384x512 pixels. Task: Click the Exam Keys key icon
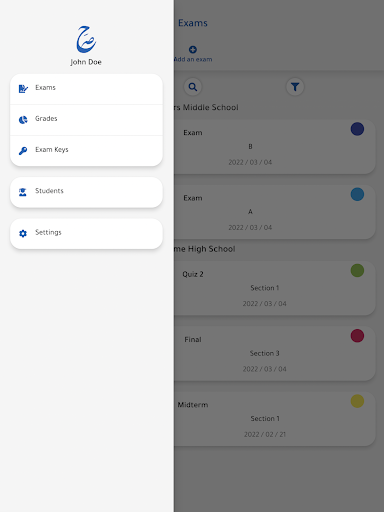pyautogui.click(x=23, y=151)
